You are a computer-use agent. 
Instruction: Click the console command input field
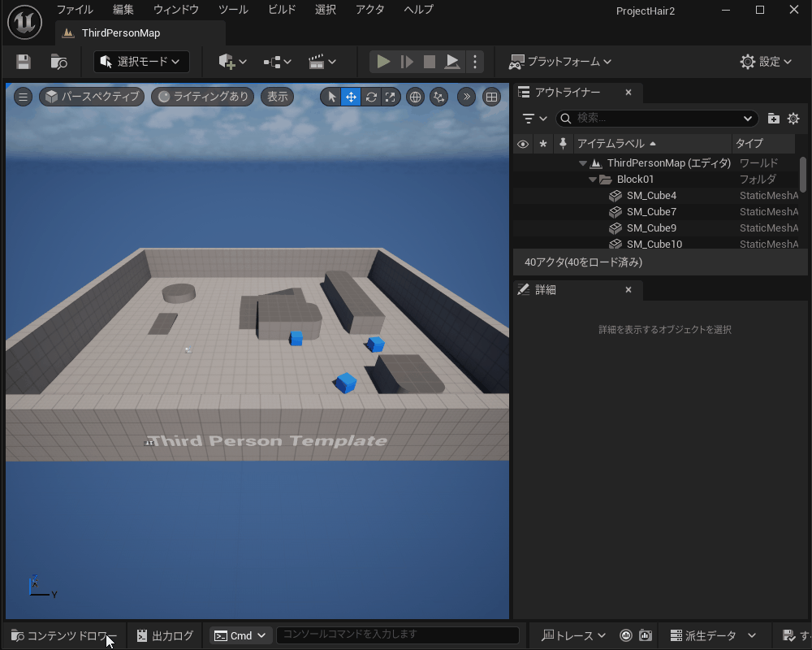point(397,635)
